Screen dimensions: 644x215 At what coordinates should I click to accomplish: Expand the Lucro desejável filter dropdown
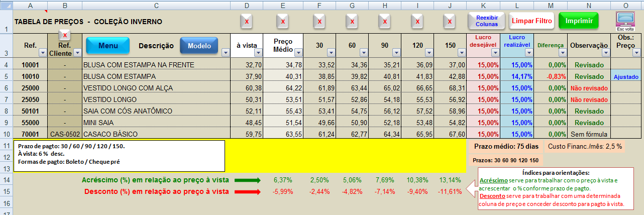[x=493, y=53]
